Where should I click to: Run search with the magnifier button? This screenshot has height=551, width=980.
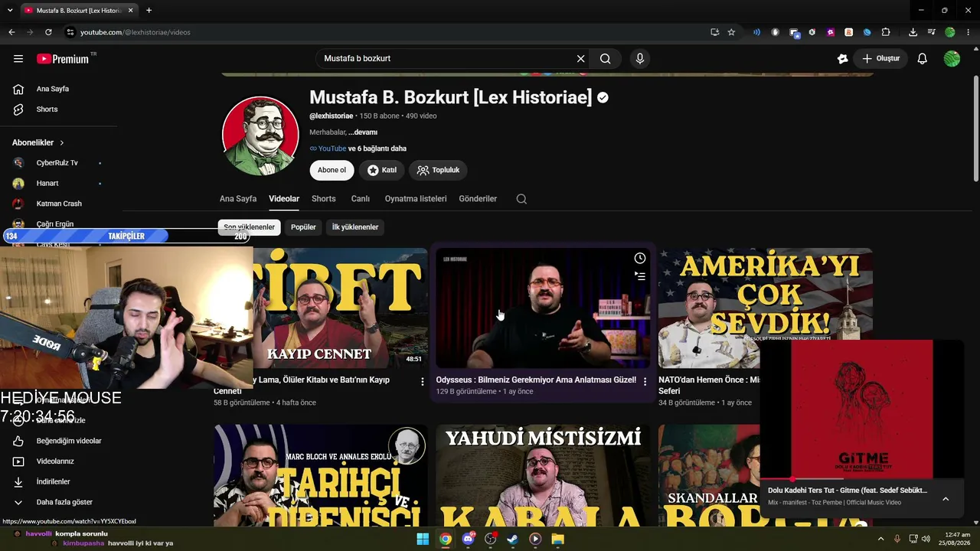(x=605, y=59)
